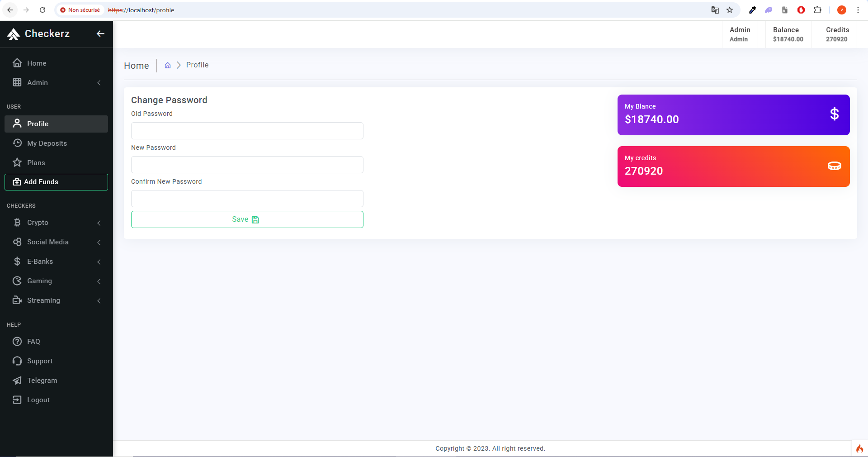Expand the Admin submenu chevron
This screenshot has width=868, height=457.
99,83
